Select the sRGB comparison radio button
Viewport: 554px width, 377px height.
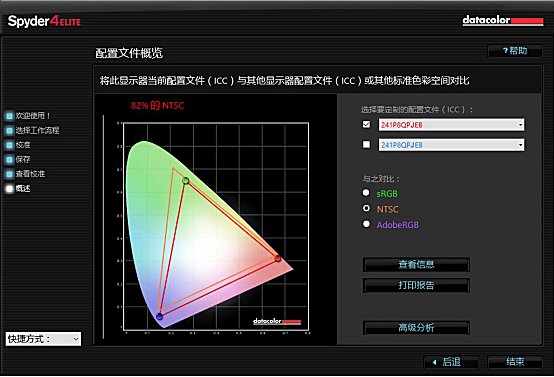pyautogui.click(x=366, y=193)
